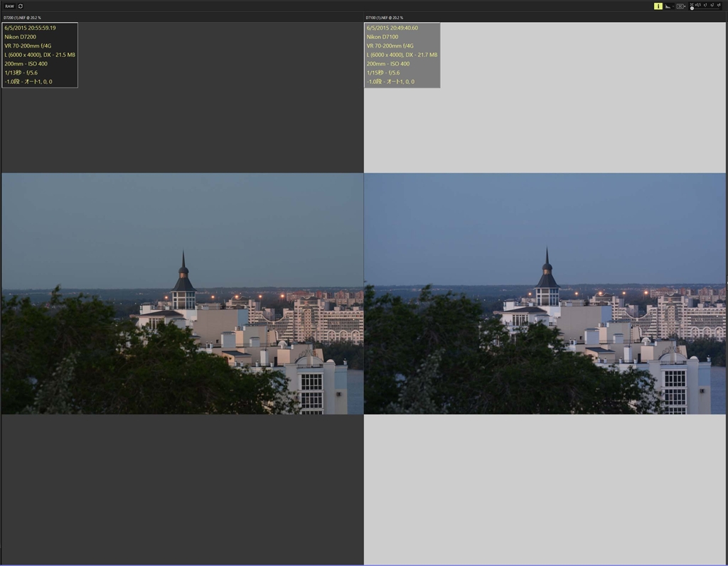Click the D7100 (1).NEF file title
The height and width of the screenshot is (566, 728).
click(x=385, y=18)
